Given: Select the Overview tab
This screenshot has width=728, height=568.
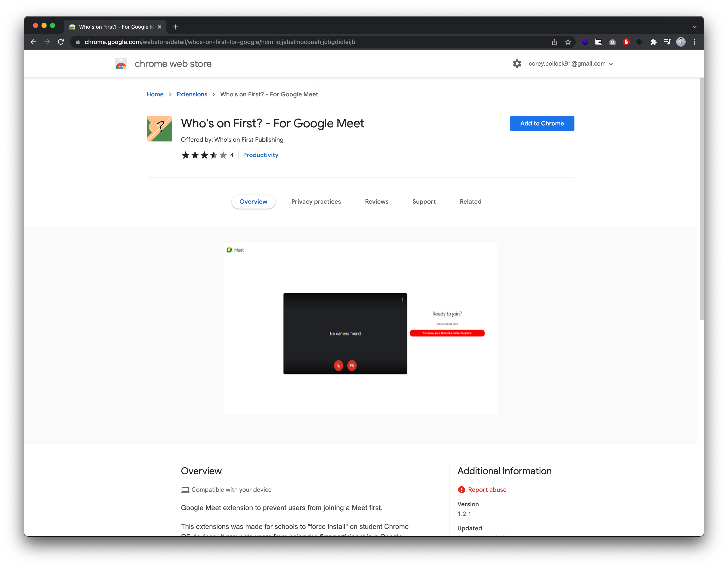Looking at the screenshot, I should click(x=253, y=202).
